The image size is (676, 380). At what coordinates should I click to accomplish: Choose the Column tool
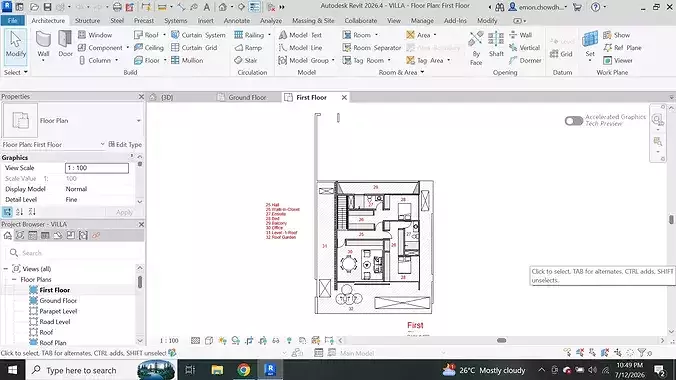pos(95,60)
